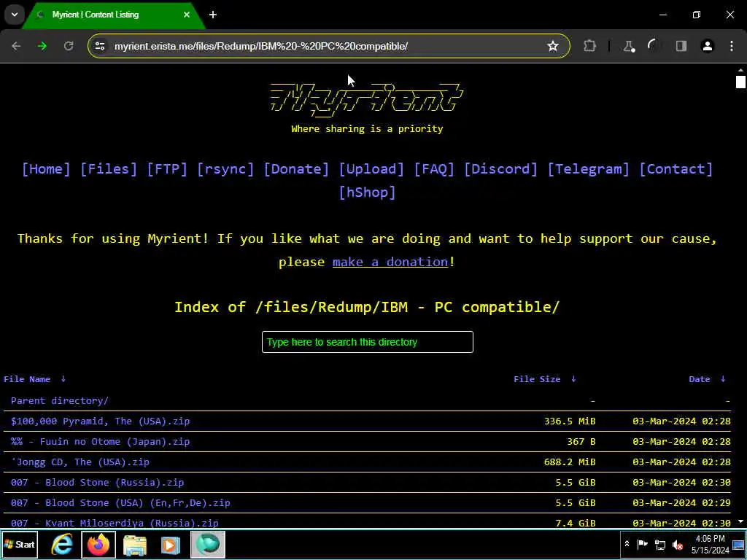Launch Firefox from the taskbar

click(x=98, y=544)
